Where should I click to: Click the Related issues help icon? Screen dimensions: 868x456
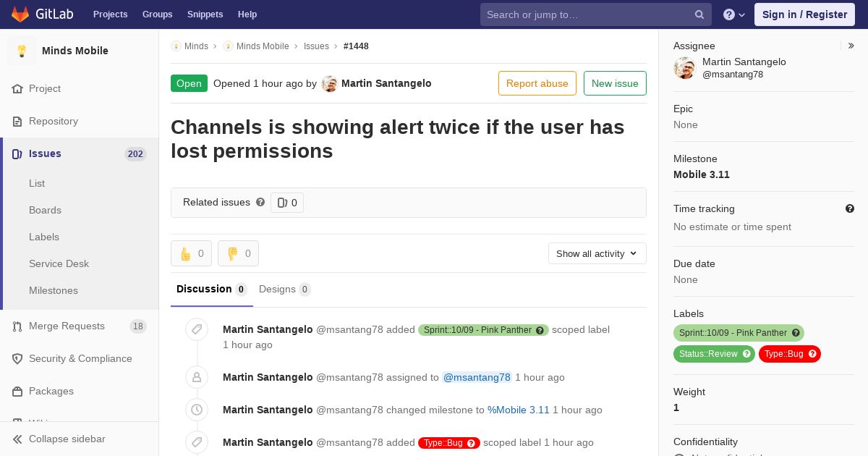(260, 203)
